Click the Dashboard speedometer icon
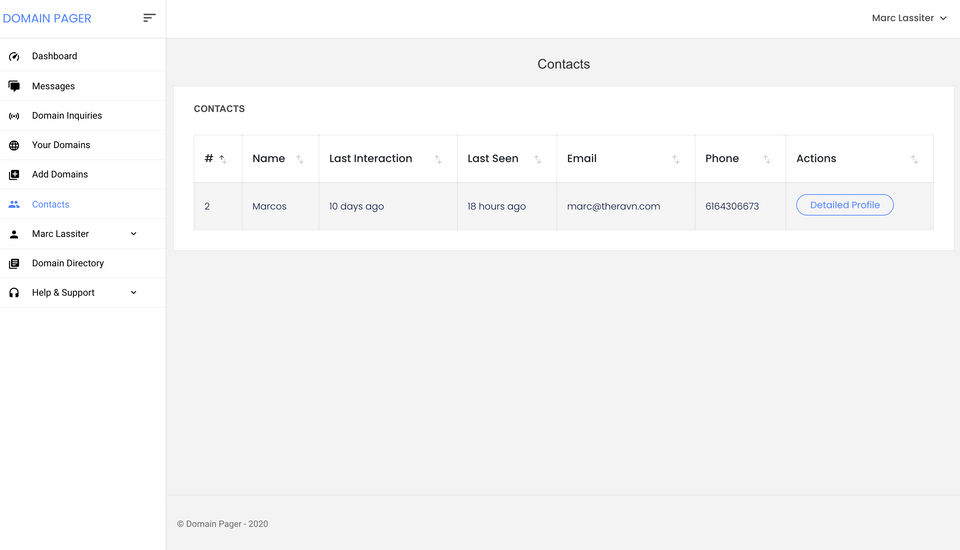Screen dimensions: 960x550 click(x=14, y=56)
